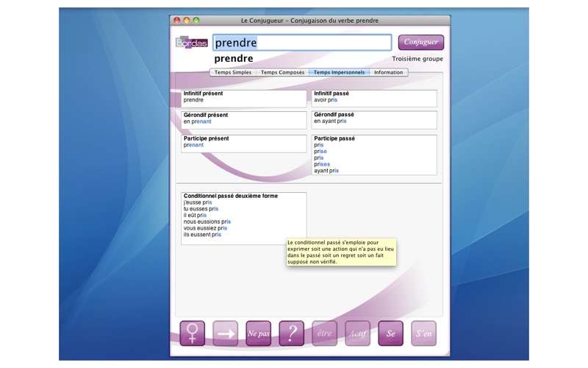The height and width of the screenshot is (368, 588).
Task: Click the Participe présent heading
Action: pos(207,138)
